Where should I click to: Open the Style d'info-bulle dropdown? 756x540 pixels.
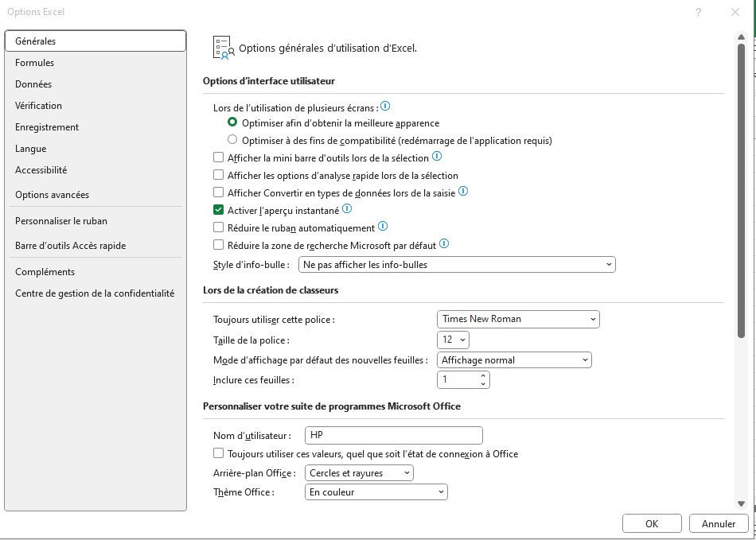[x=457, y=265]
